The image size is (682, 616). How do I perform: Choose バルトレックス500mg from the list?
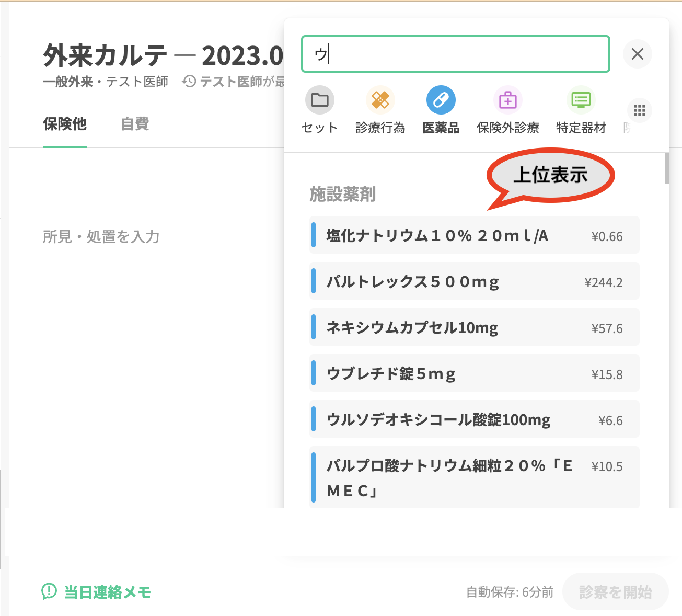pyautogui.click(x=474, y=281)
